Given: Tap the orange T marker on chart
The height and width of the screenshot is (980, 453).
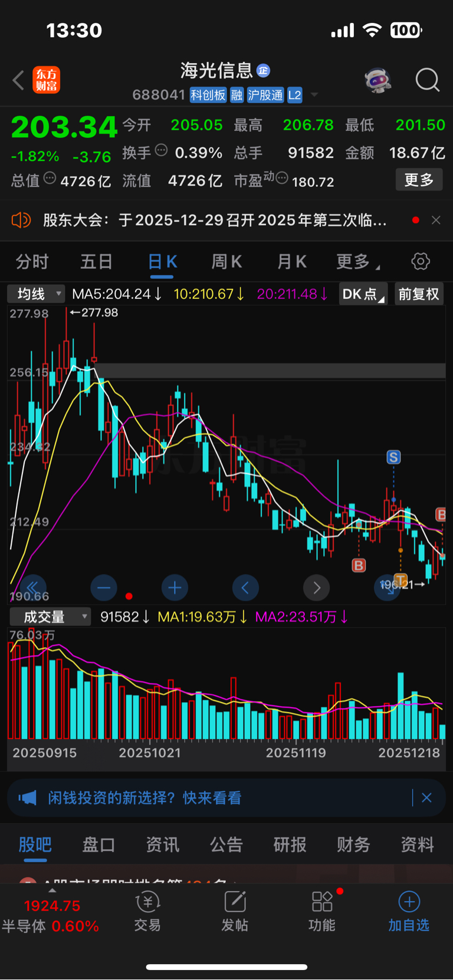Looking at the screenshot, I should pyautogui.click(x=401, y=580).
